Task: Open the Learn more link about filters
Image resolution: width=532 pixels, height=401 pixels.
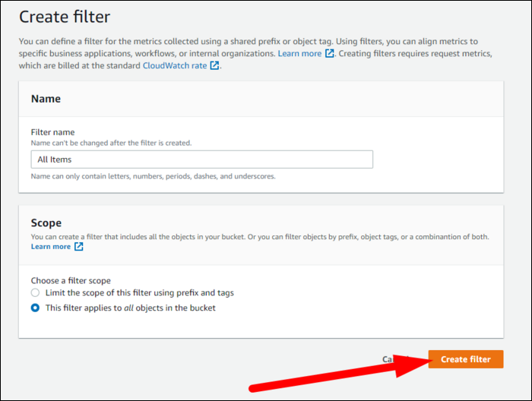Action: (x=299, y=53)
